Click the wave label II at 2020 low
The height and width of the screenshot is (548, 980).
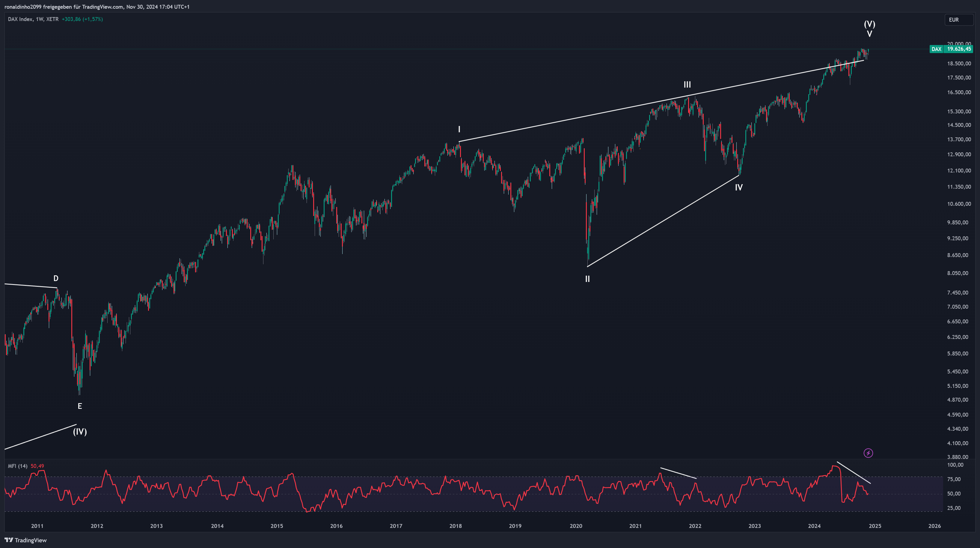(587, 279)
